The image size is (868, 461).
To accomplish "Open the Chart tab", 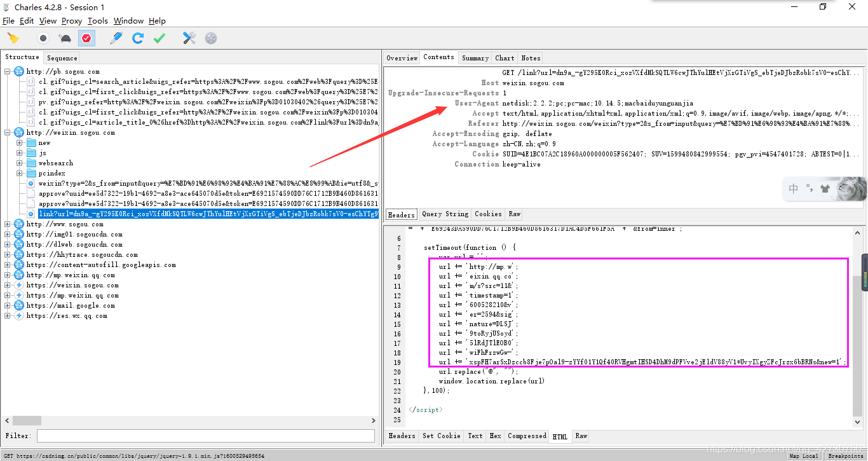I will pyautogui.click(x=505, y=58).
